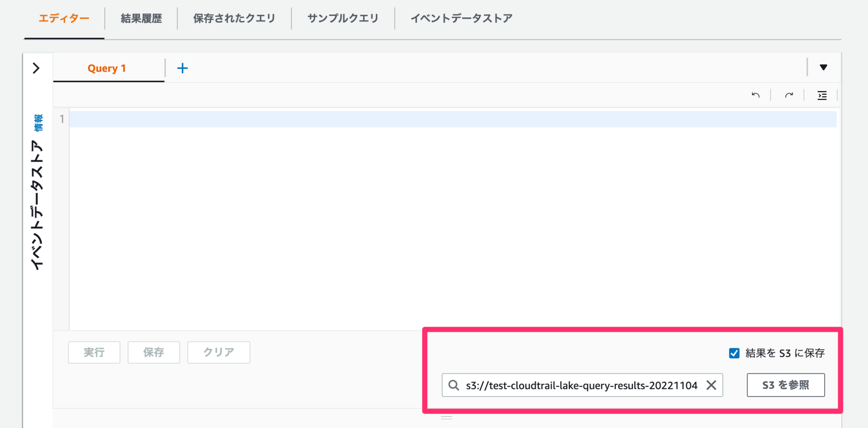Switch to the イベントデータストア tab
The width and height of the screenshot is (868, 428).
[x=462, y=18]
